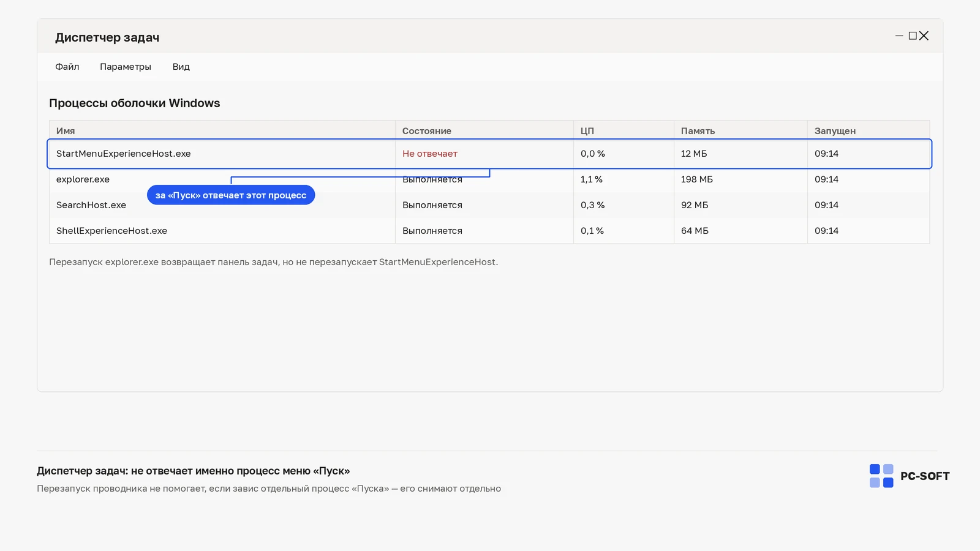This screenshot has width=980, height=551.
Task: Close the Диспетчер задач window
Action: (x=924, y=36)
